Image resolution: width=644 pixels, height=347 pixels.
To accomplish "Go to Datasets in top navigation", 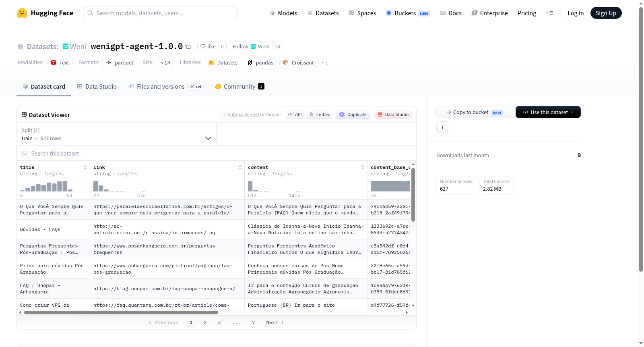I will click(x=323, y=13).
